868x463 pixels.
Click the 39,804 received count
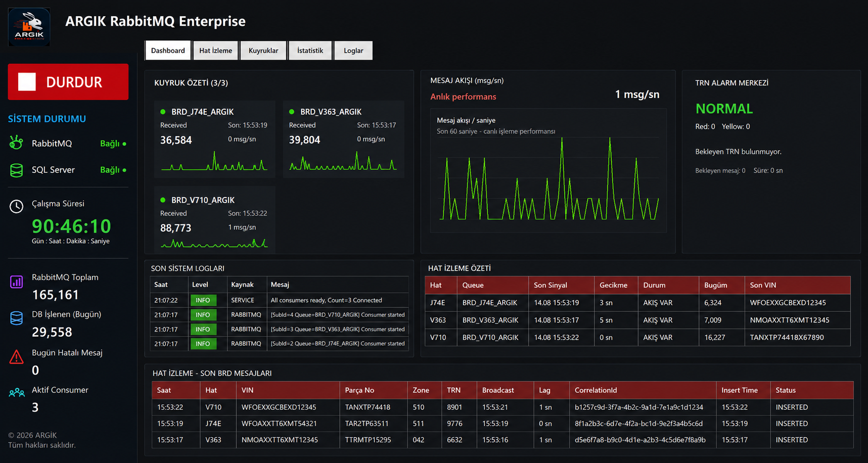(304, 140)
